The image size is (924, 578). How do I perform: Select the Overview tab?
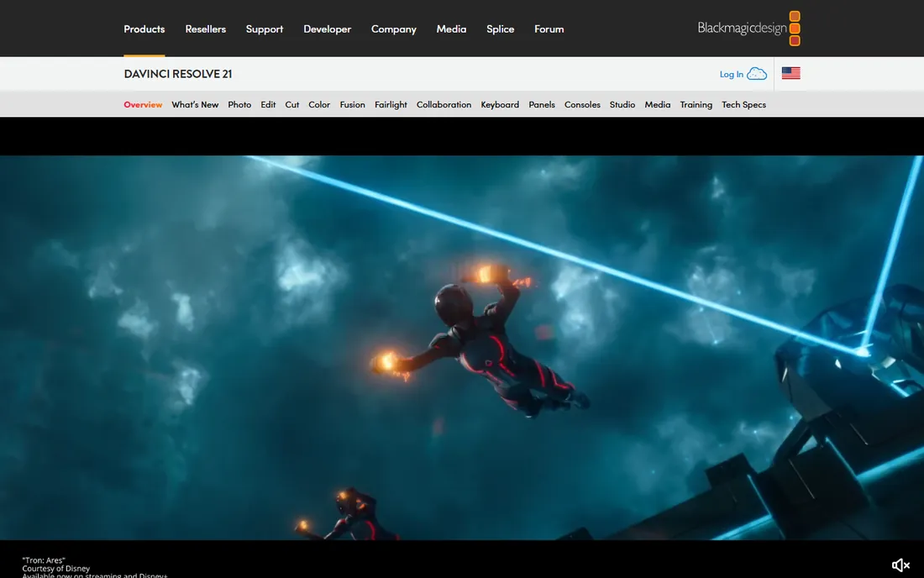click(143, 104)
